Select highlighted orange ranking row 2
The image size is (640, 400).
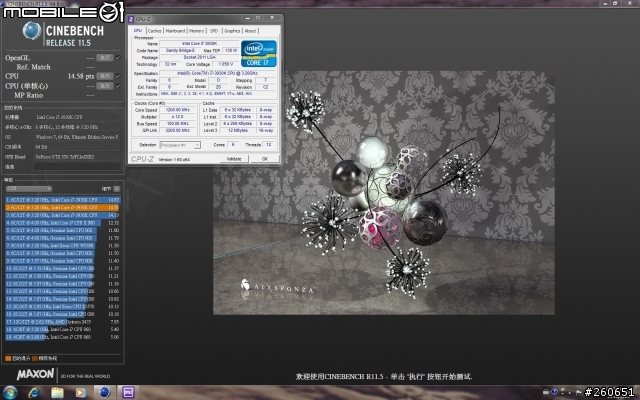coord(62,208)
